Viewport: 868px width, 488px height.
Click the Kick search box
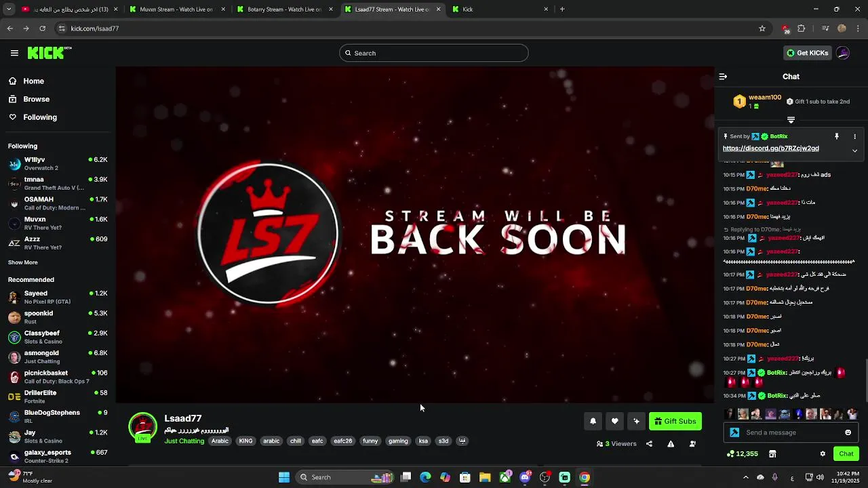click(x=434, y=53)
